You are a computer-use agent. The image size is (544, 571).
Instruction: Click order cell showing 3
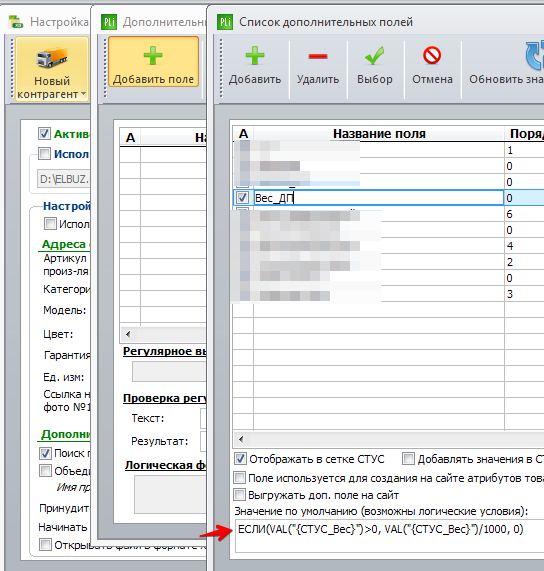pyautogui.click(x=524, y=294)
